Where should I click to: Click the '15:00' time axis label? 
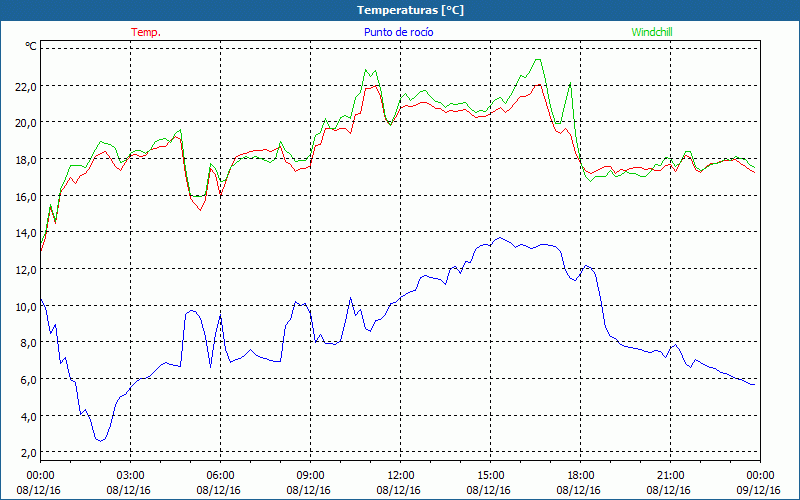[x=490, y=476]
